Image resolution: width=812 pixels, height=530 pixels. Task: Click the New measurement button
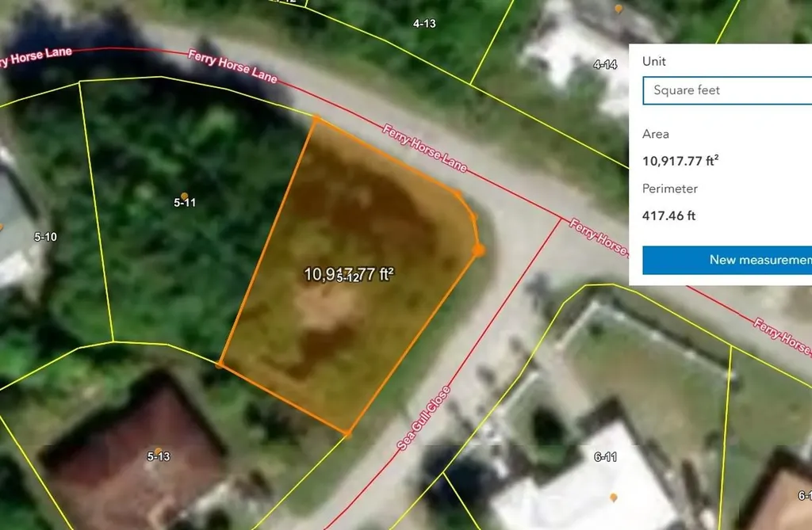pos(727,260)
